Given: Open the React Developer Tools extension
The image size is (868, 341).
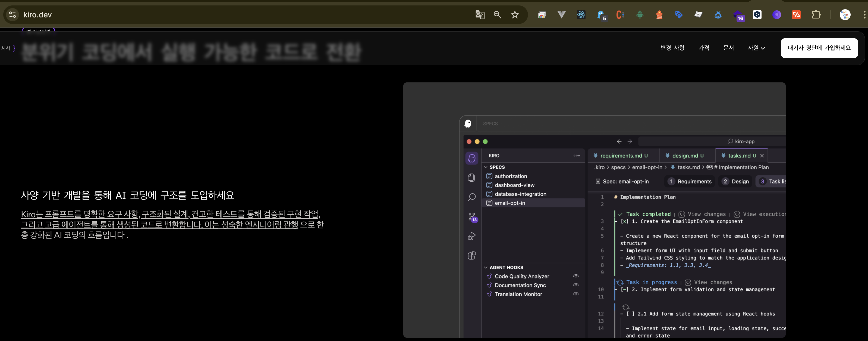Looking at the screenshot, I should (581, 15).
